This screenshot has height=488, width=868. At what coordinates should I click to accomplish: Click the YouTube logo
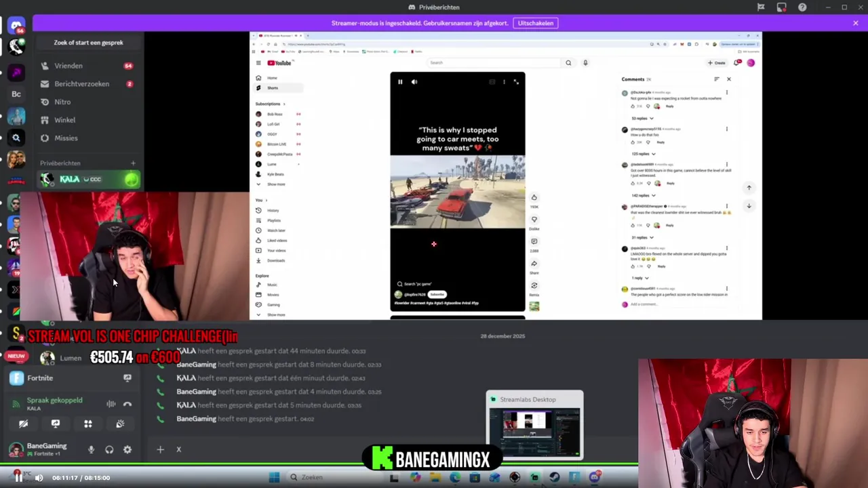coord(279,63)
